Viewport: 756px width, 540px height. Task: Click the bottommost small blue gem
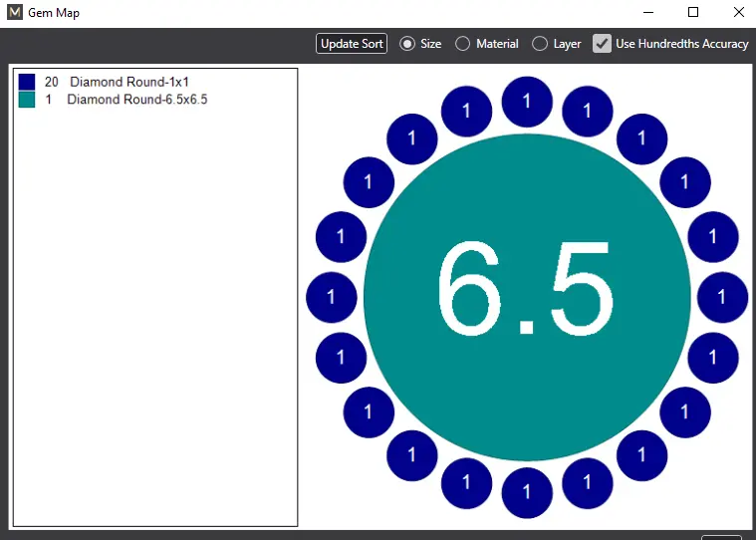pos(527,493)
